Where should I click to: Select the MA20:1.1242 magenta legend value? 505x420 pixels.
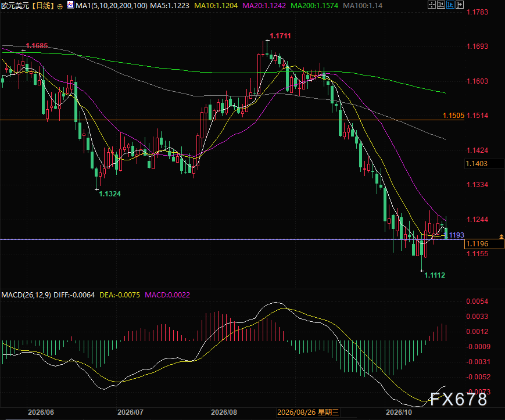click(x=264, y=5)
